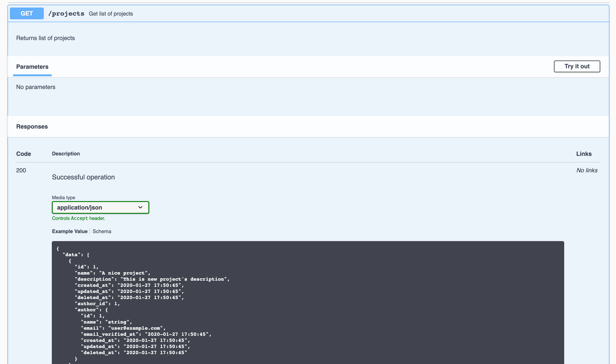Click the blue GET method badge
Image resolution: width=616 pixels, height=364 pixels.
[x=27, y=13]
